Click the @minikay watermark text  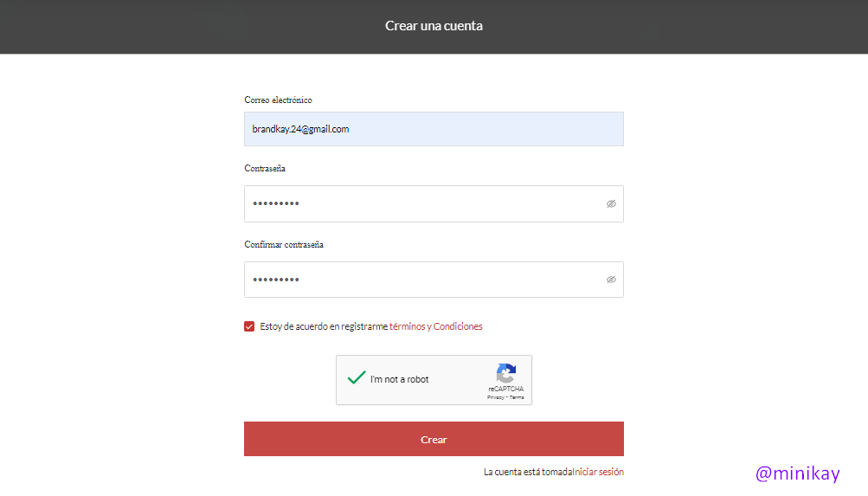click(x=797, y=473)
